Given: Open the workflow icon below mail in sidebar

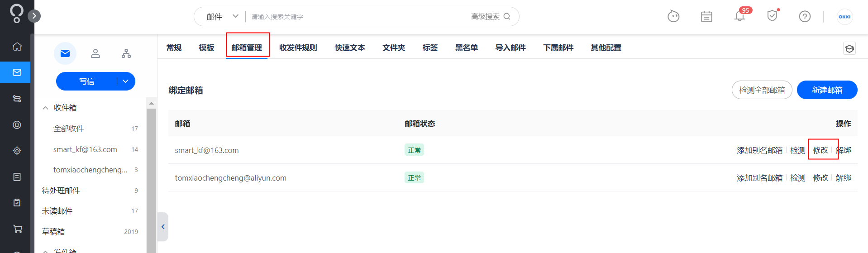Looking at the screenshot, I should (17, 99).
